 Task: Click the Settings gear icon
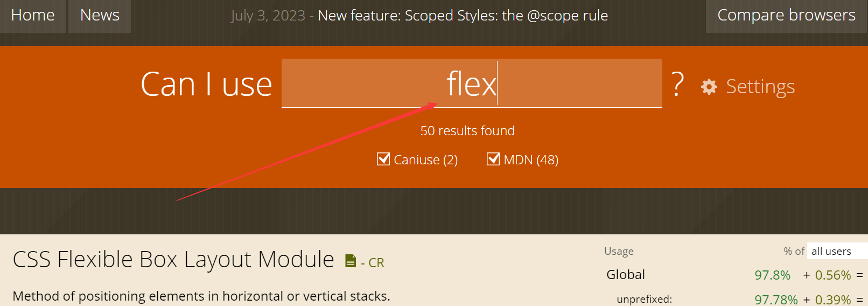point(709,87)
